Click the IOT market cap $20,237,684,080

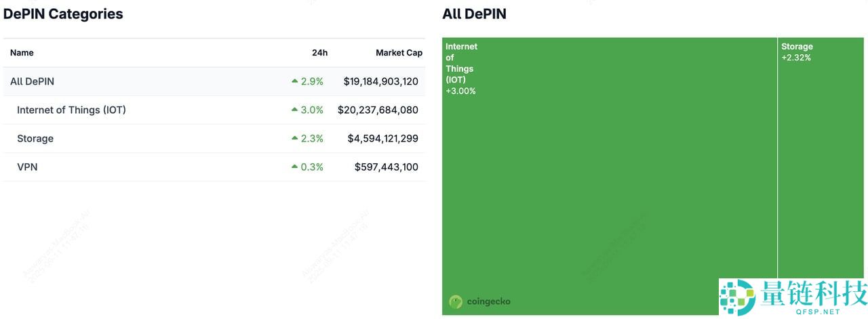(378, 110)
